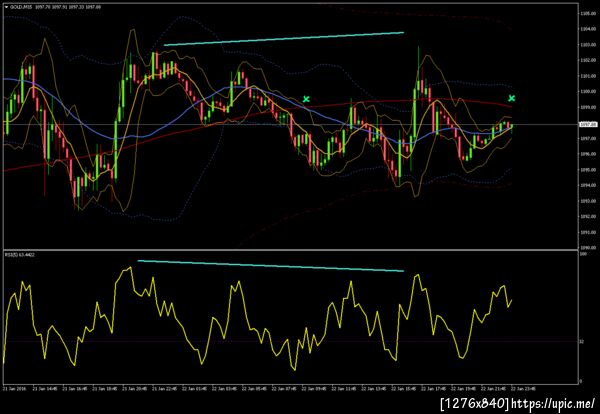
Task: Select the cyan trendline above the price candles
Action: (x=284, y=39)
